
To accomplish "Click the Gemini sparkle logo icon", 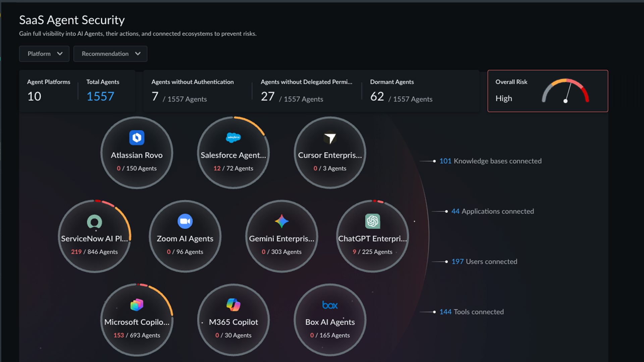I will coord(282,221).
